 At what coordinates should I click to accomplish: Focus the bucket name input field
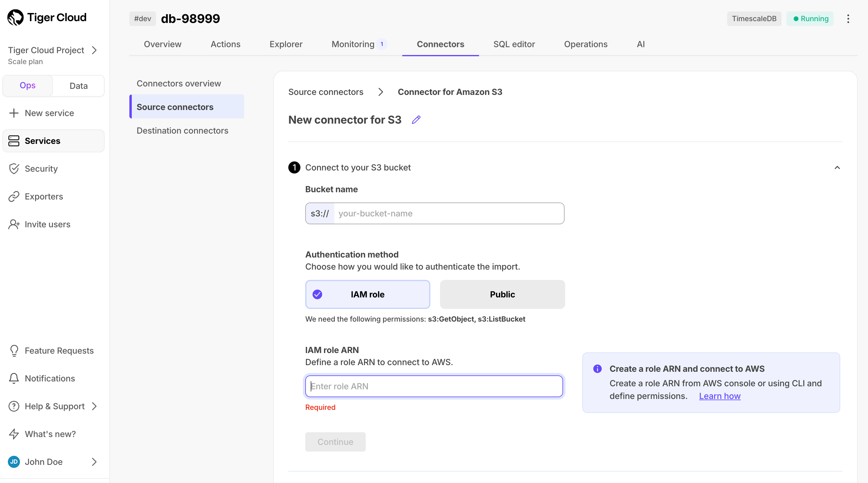449,213
